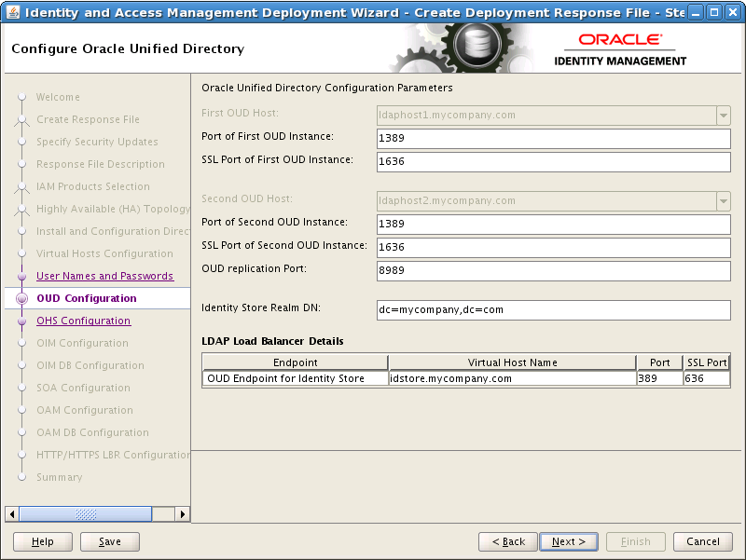Focus the SSL Port of First OUD Instance field
Screen dimensions: 746x560
[x=553, y=161]
